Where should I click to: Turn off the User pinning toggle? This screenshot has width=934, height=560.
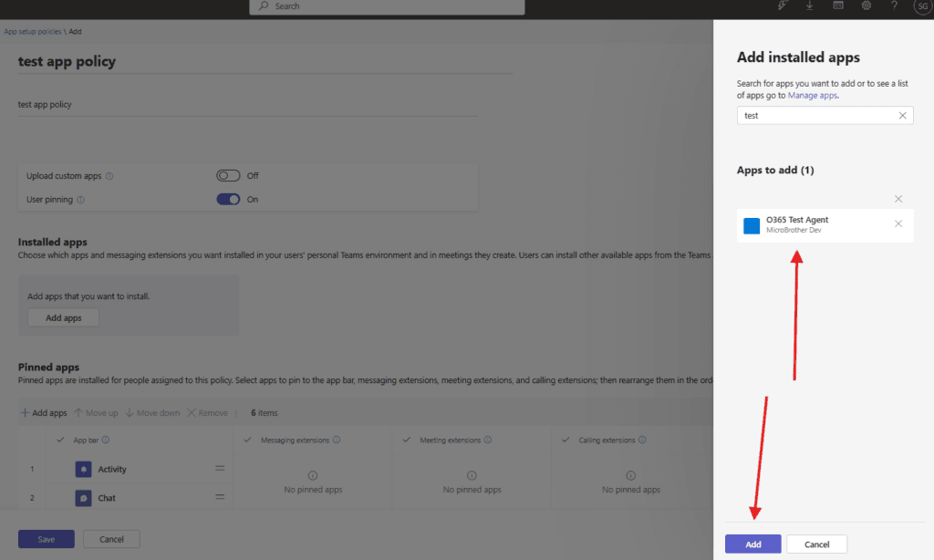[228, 200]
